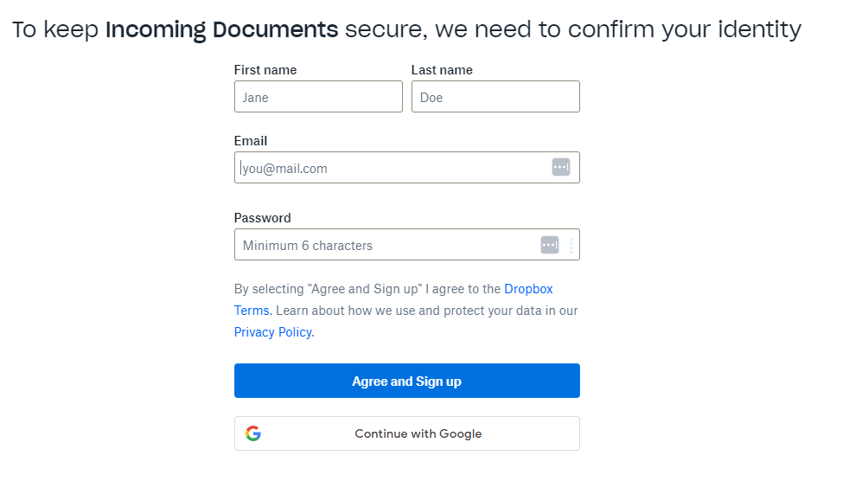Open the Dropbox Terms link
This screenshot has height=494, width=868.
(x=528, y=289)
